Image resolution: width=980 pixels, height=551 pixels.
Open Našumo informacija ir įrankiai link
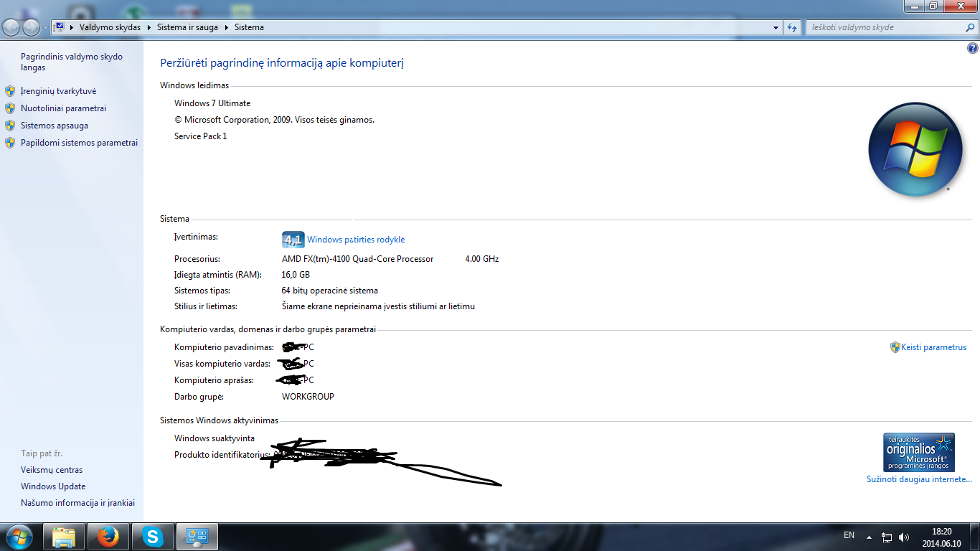point(77,503)
